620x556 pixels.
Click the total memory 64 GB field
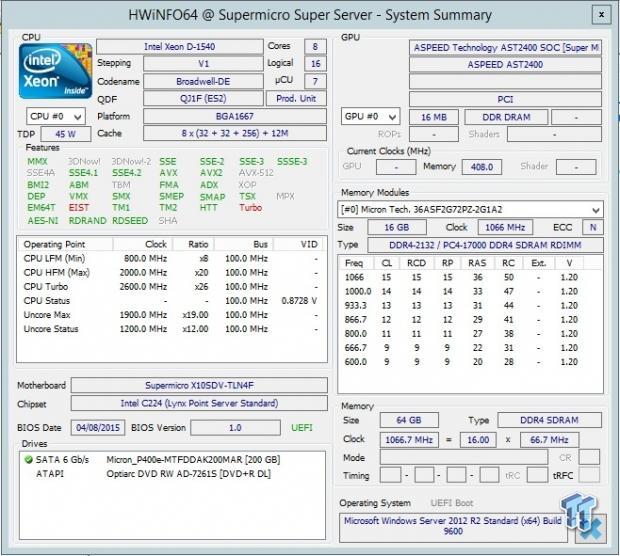tap(409, 420)
